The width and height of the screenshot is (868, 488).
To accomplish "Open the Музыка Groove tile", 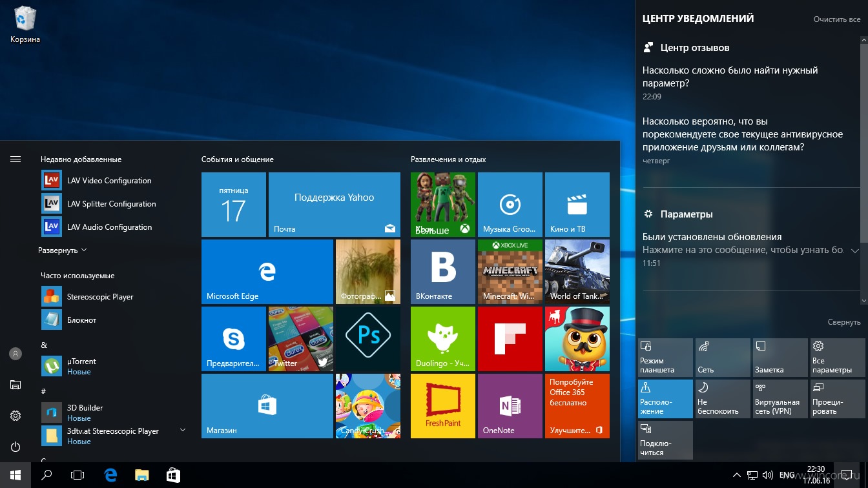I will click(510, 205).
